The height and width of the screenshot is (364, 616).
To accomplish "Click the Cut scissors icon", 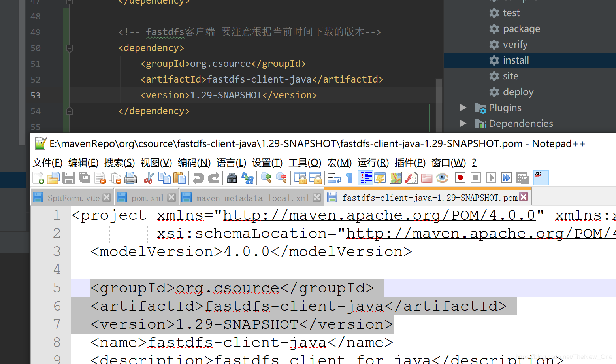I will [x=149, y=178].
